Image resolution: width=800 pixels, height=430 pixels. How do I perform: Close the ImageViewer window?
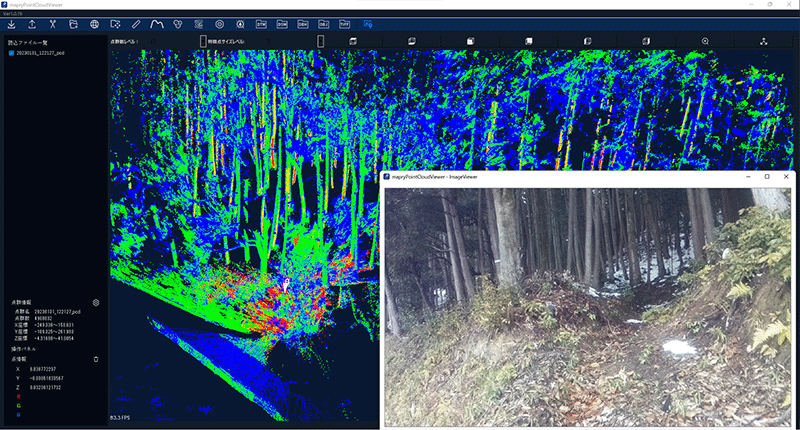(787, 177)
